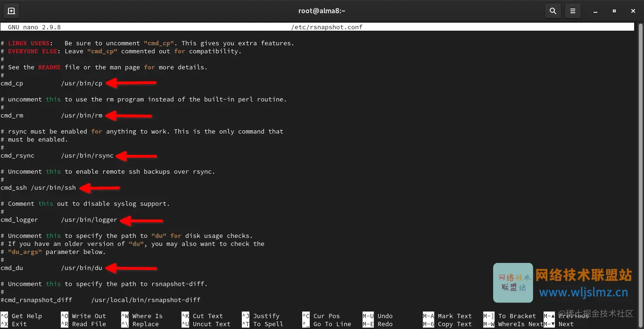Click the '/usr/bin/cp' path

[x=82, y=83]
